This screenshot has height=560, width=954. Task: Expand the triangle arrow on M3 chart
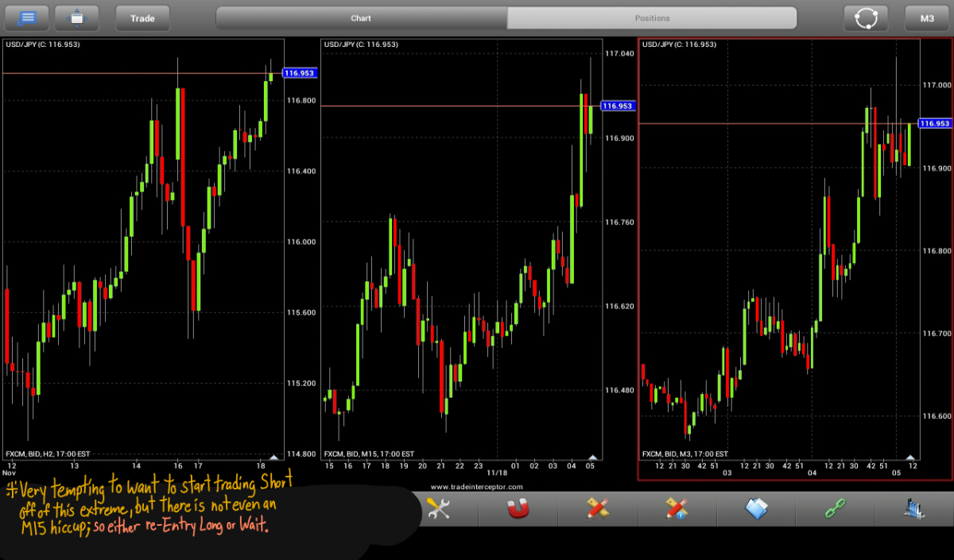click(909, 457)
